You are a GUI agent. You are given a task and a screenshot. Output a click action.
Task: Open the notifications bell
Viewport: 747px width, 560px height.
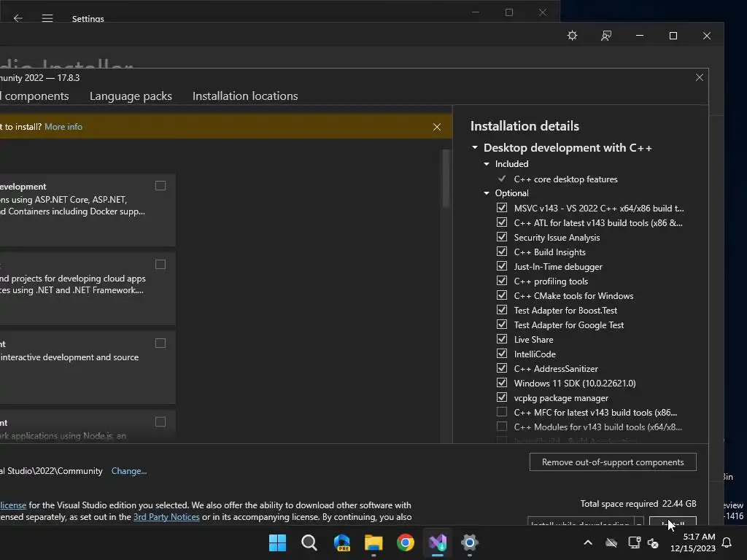[x=727, y=542]
